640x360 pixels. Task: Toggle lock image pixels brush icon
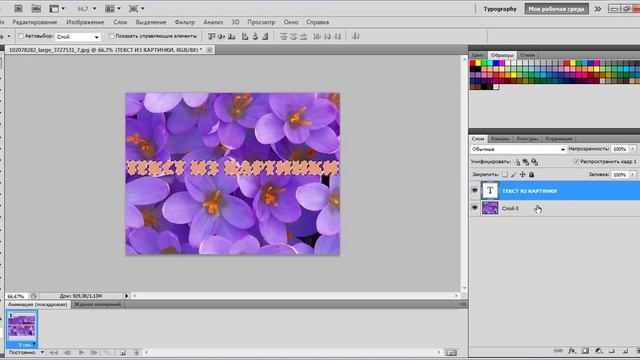pos(513,175)
